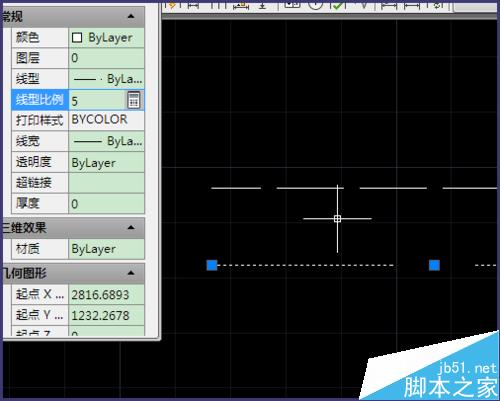Select the 线型 property label
The width and height of the screenshot is (500, 401).
[40, 79]
